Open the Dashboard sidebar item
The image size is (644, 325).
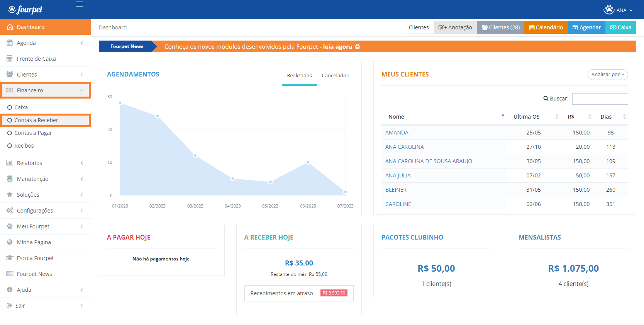(x=46, y=27)
